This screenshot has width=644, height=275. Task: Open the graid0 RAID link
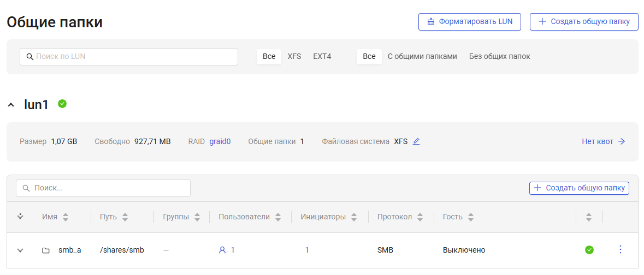pos(220,142)
